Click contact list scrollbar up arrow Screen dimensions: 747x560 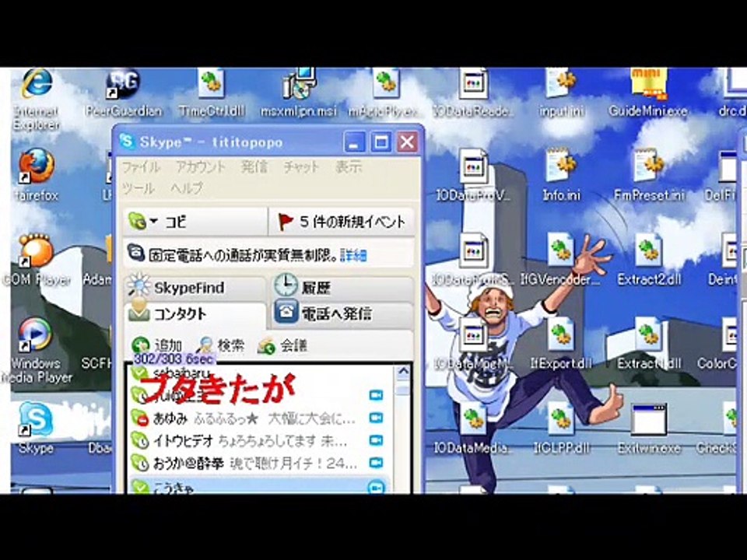(403, 373)
